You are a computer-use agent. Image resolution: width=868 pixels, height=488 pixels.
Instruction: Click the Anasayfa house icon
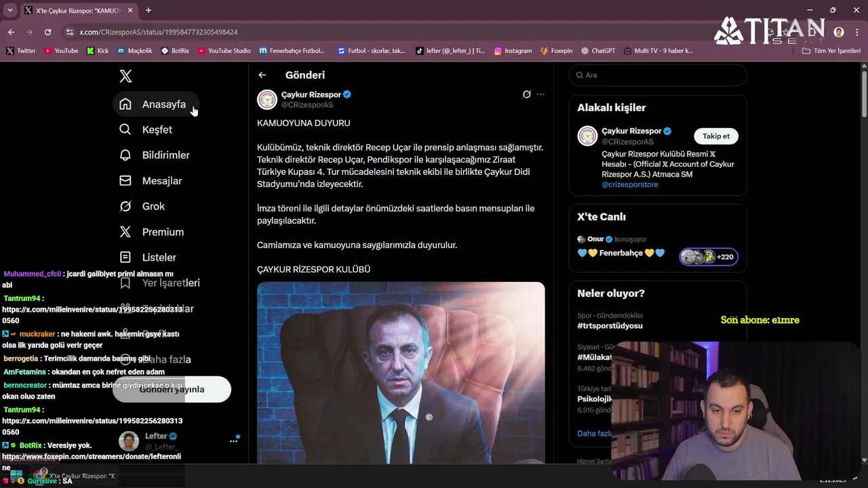pyautogui.click(x=125, y=104)
